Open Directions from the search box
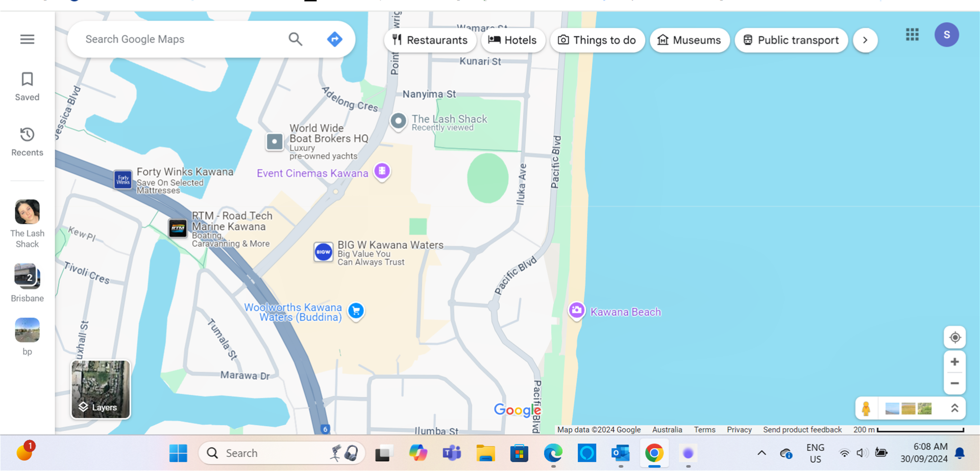The image size is (980, 471). [x=334, y=39]
